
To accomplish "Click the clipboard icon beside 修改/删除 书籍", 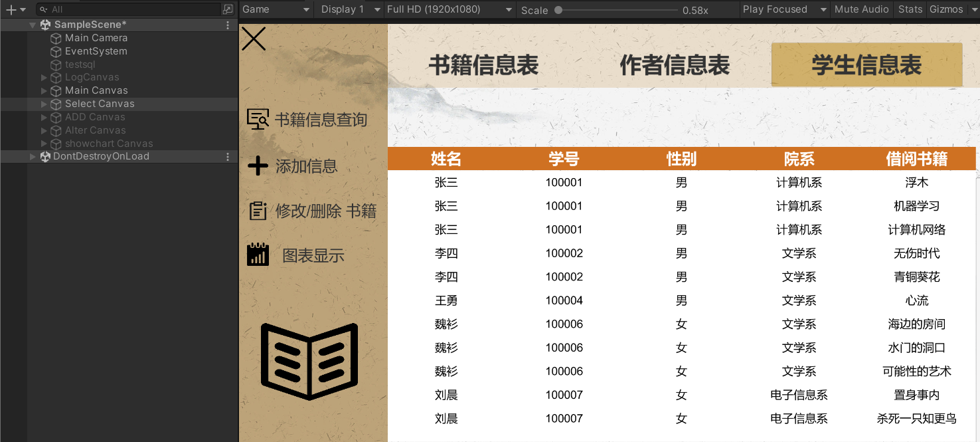I will [258, 211].
